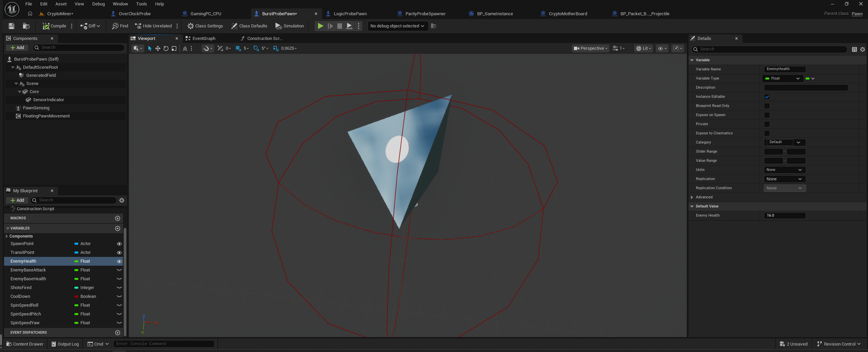The height and width of the screenshot is (352, 868).
Task: Open the debug object selection dropdown
Action: [x=398, y=26]
